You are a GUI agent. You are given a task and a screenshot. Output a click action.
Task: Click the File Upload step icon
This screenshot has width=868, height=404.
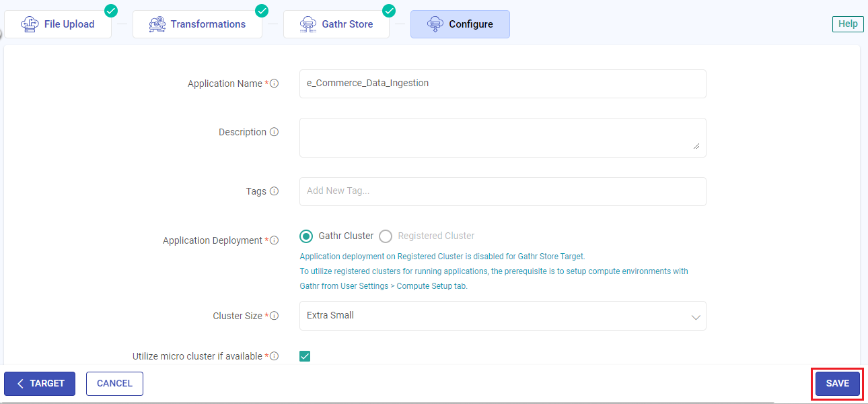point(30,24)
